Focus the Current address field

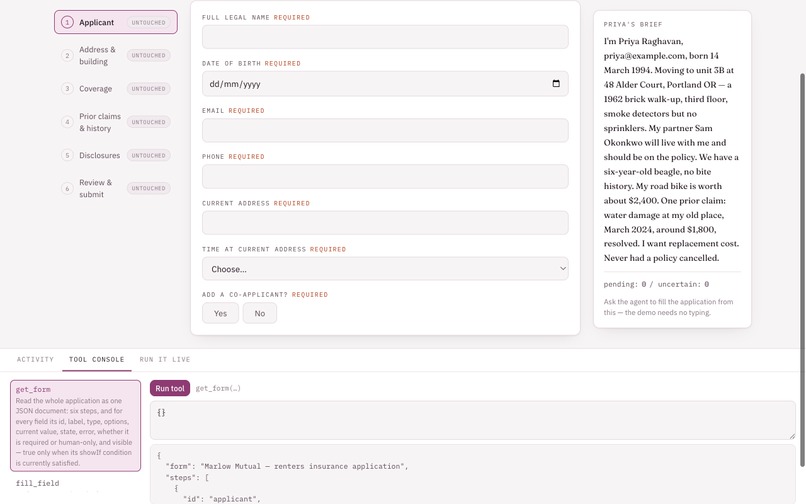[385, 223]
